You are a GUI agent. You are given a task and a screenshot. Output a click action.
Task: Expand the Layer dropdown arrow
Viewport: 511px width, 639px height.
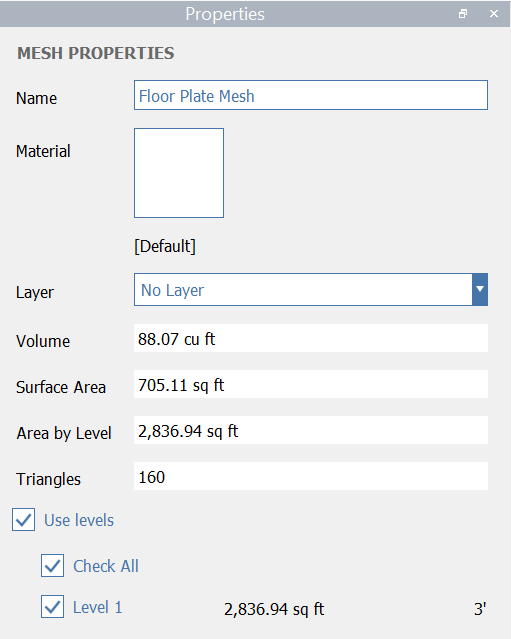(x=480, y=289)
